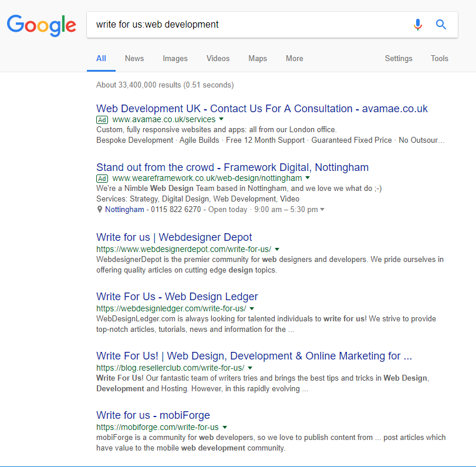Switch to the Videos tab
Image resolution: width=476 pixels, height=467 pixels.
pos(218,58)
